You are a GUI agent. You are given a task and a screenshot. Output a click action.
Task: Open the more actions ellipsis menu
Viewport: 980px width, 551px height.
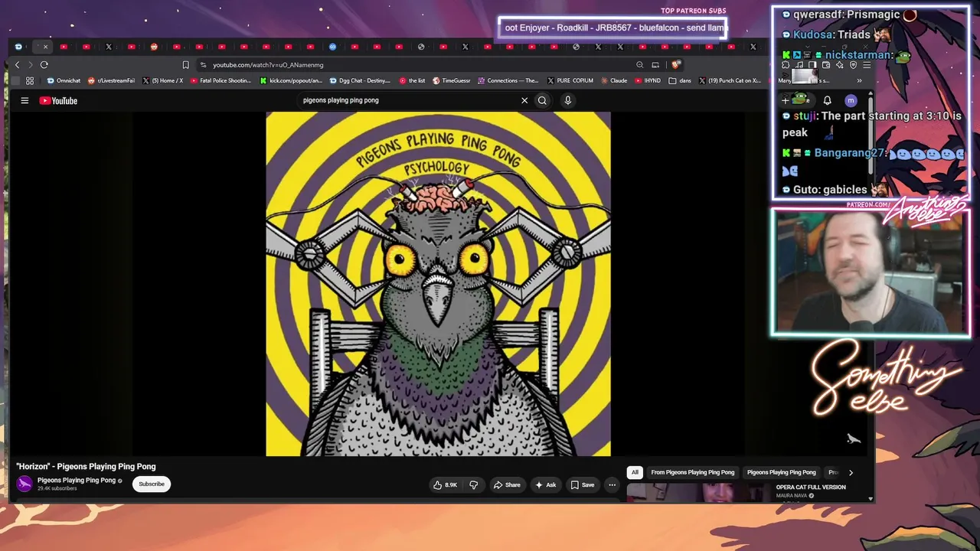(612, 484)
